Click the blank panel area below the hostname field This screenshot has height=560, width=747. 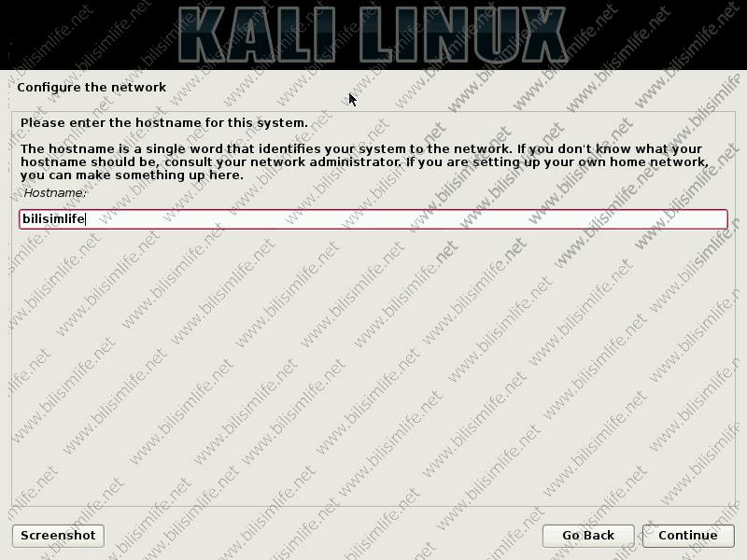[373, 367]
